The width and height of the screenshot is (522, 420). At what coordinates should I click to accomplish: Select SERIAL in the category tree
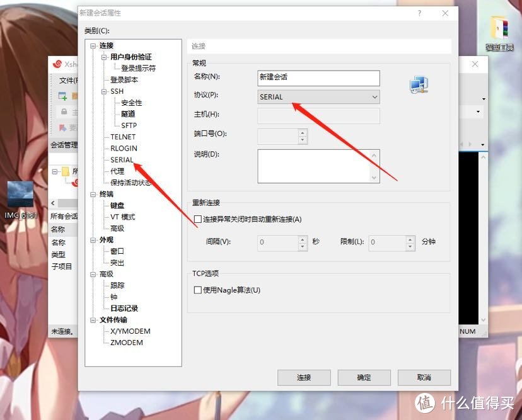(x=122, y=159)
